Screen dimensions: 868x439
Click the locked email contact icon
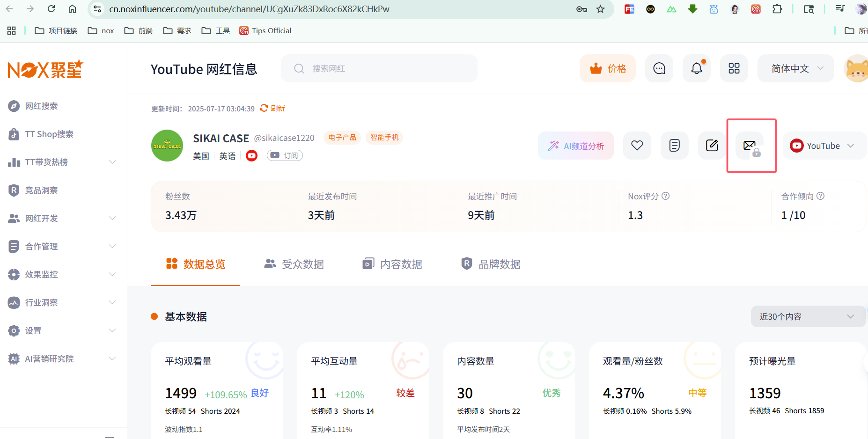coord(750,146)
